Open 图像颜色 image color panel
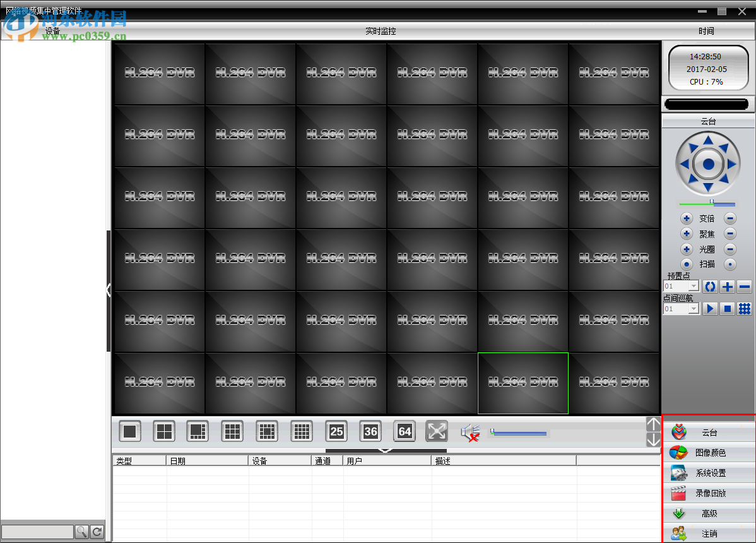The height and width of the screenshot is (543, 756). pyautogui.click(x=709, y=453)
